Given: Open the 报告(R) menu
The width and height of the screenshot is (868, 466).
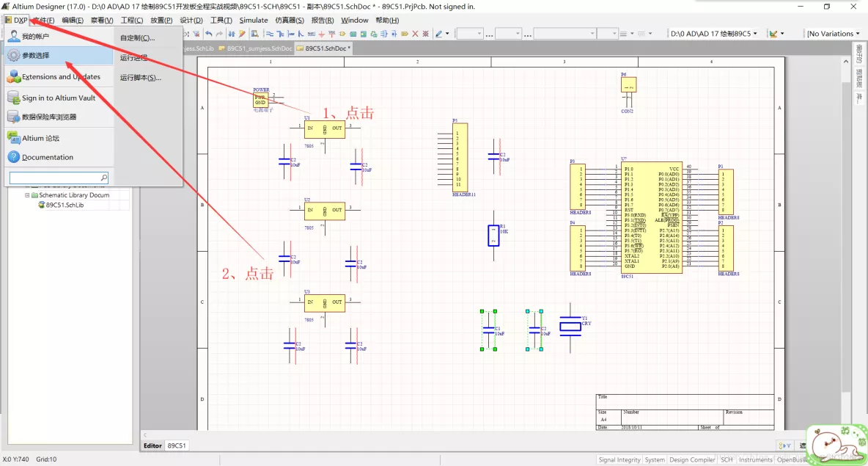Looking at the screenshot, I should coord(322,20).
